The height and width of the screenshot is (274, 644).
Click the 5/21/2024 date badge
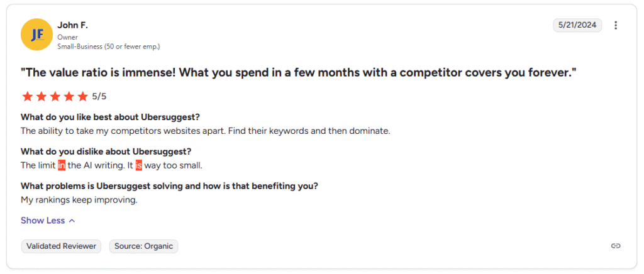tap(577, 25)
